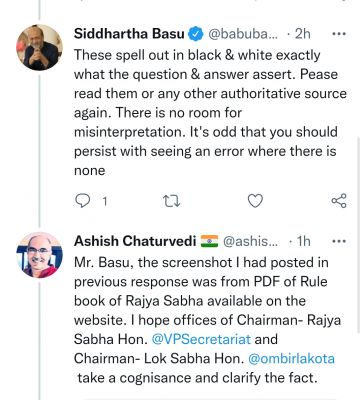Image resolution: width=364 pixels, height=400 pixels.
Task: Click the blue verified badge beside Siddhartha Basu
Action: pos(196,34)
